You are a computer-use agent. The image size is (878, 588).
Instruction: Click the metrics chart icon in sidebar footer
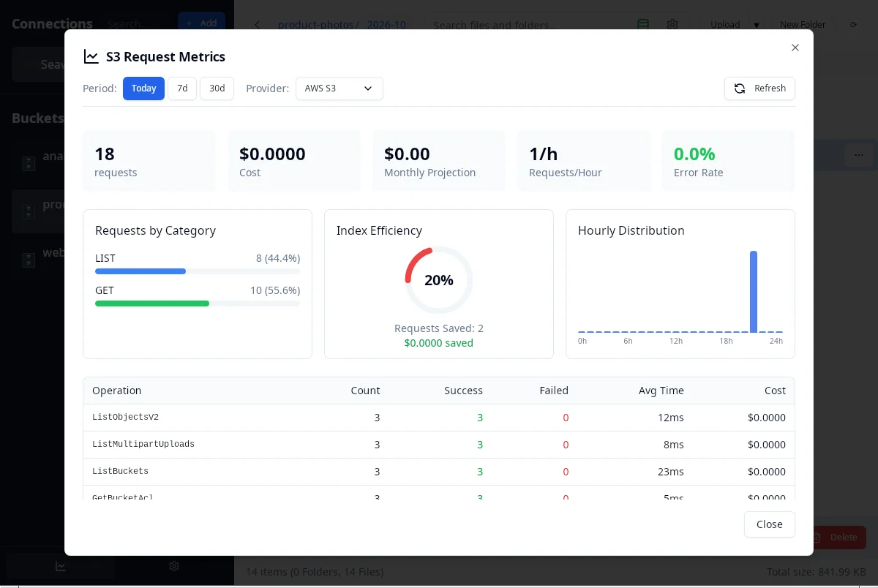click(61, 566)
